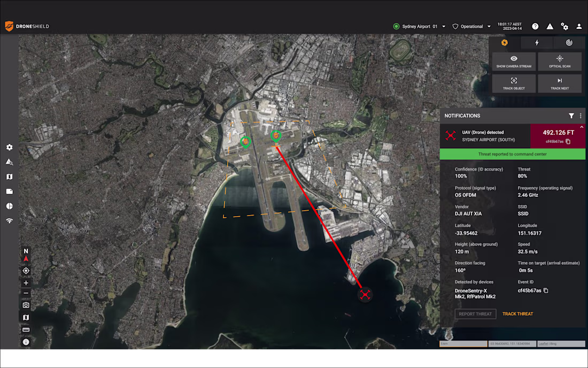Click the latitude value -33.95462
This screenshot has height=368, width=588.
click(x=466, y=233)
